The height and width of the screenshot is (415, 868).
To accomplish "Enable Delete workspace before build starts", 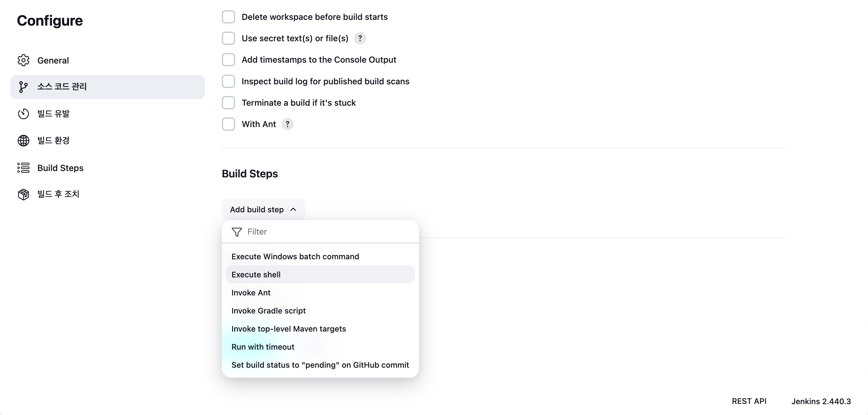I will (228, 17).
